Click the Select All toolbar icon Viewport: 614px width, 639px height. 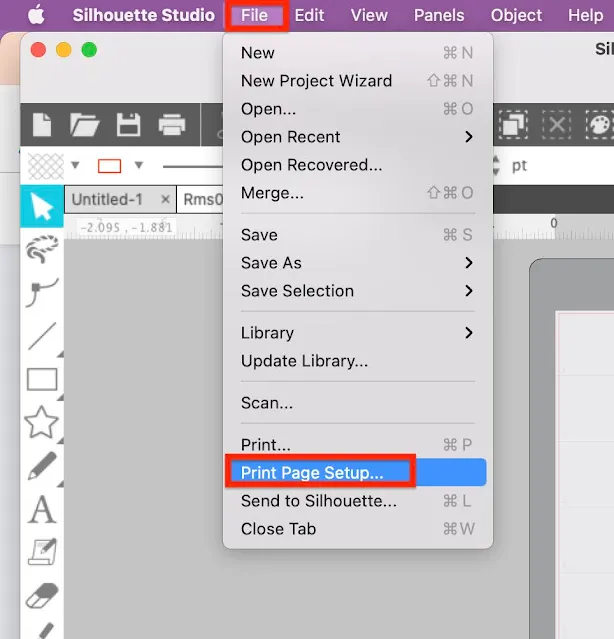(513, 125)
